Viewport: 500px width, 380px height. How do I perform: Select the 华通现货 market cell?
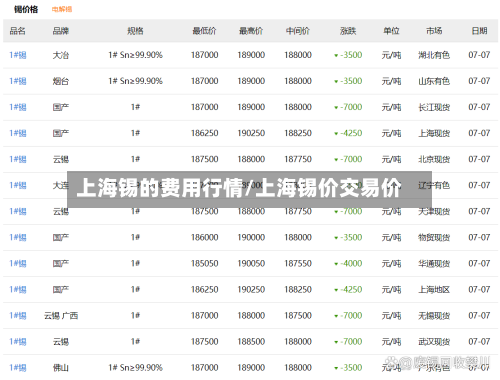click(434, 264)
